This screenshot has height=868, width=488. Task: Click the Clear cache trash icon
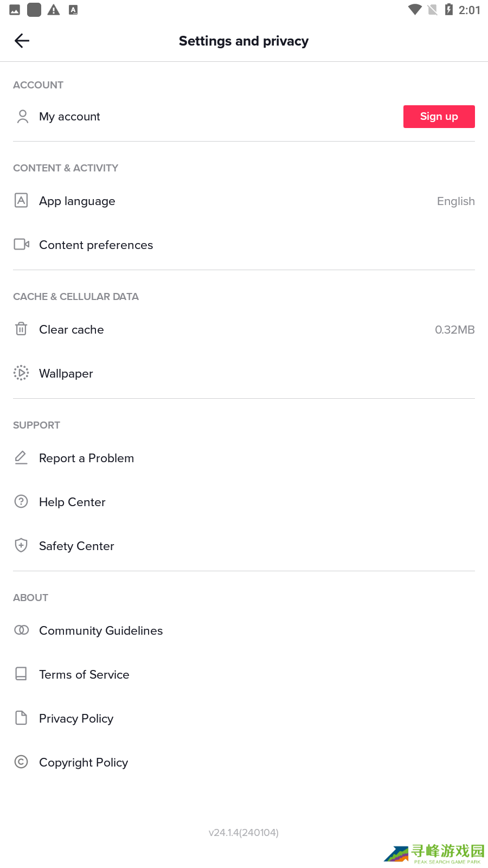(x=21, y=329)
